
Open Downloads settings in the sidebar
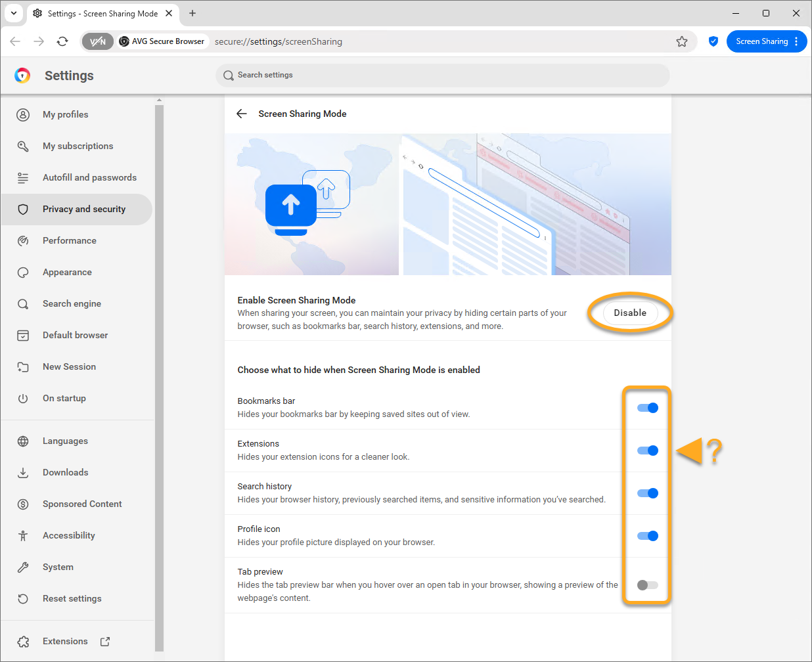coord(65,473)
